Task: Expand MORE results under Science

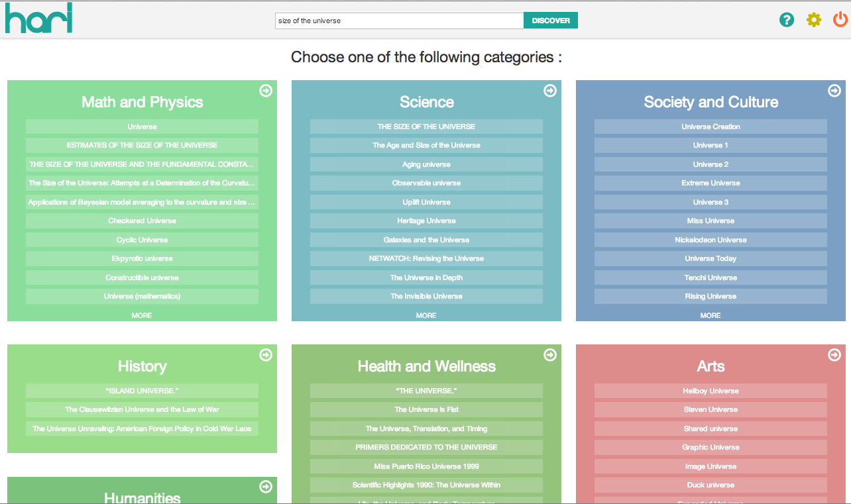Action: [x=426, y=315]
